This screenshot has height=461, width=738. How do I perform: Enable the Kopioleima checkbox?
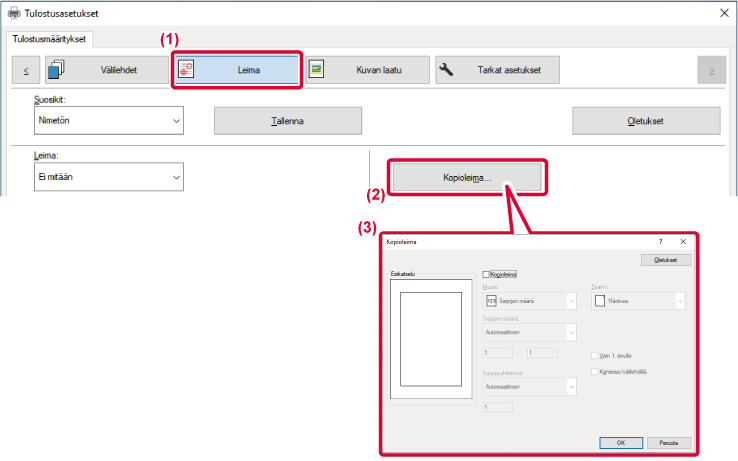486,273
